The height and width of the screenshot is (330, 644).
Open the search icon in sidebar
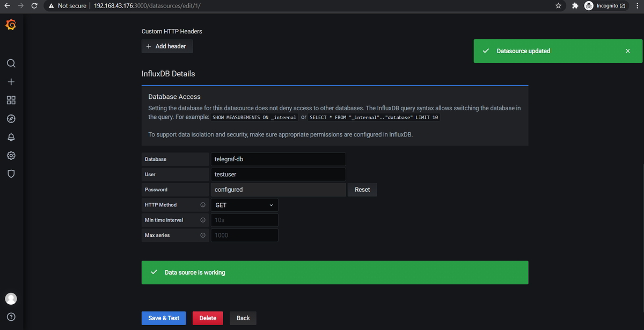click(x=11, y=63)
